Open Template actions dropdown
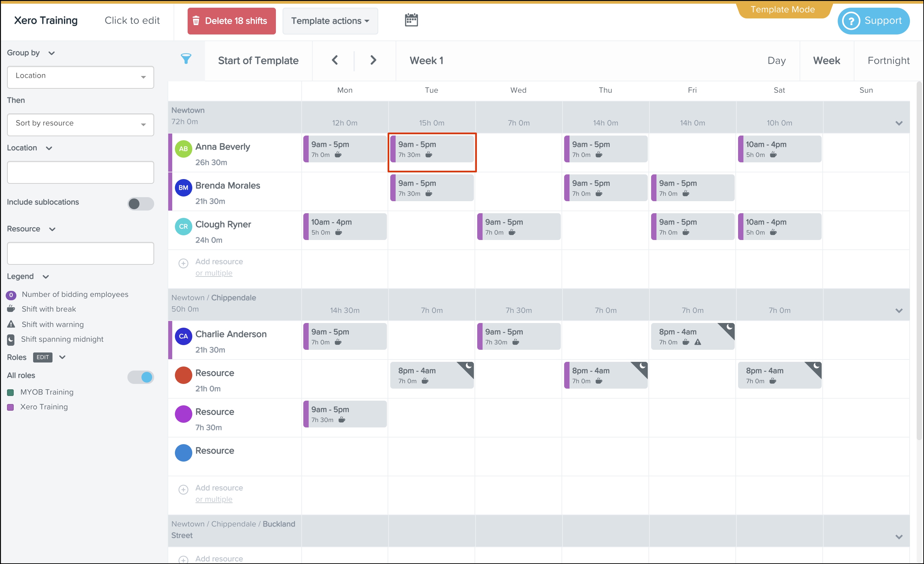The width and height of the screenshot is (924, 564). (x=330, y=21)
